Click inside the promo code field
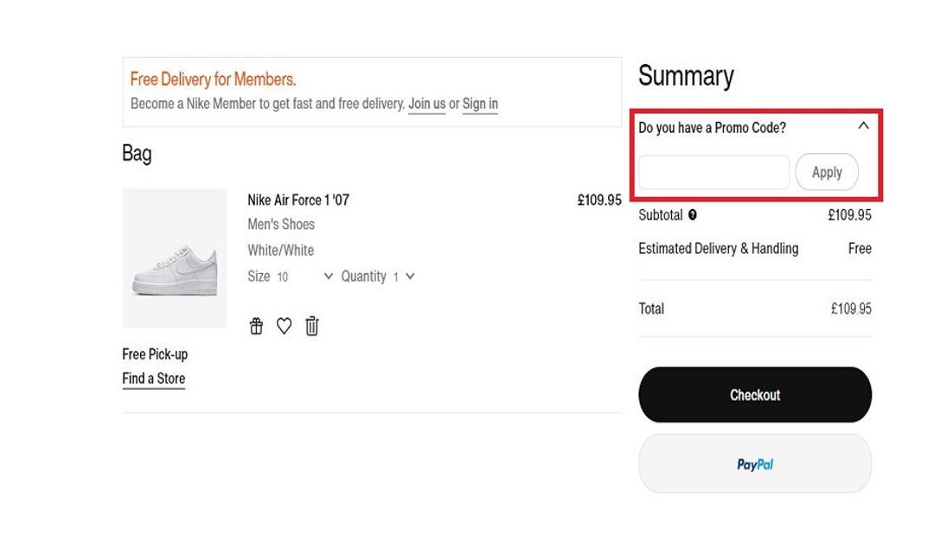 [713, 172]
